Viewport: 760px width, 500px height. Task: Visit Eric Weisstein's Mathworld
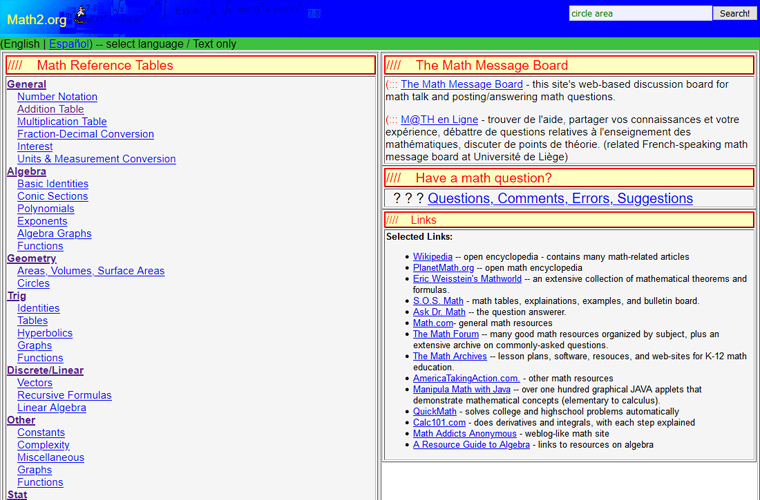pos(467,279)
